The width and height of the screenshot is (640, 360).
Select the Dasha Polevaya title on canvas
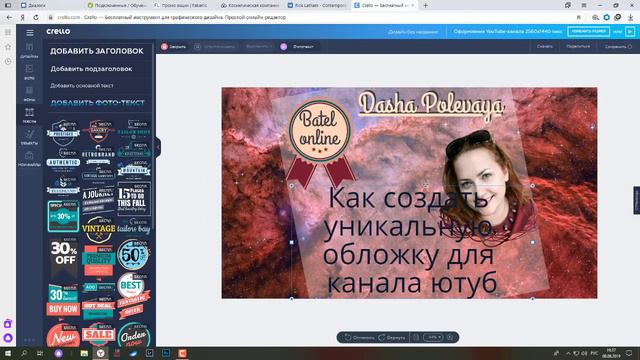(431, 105)
